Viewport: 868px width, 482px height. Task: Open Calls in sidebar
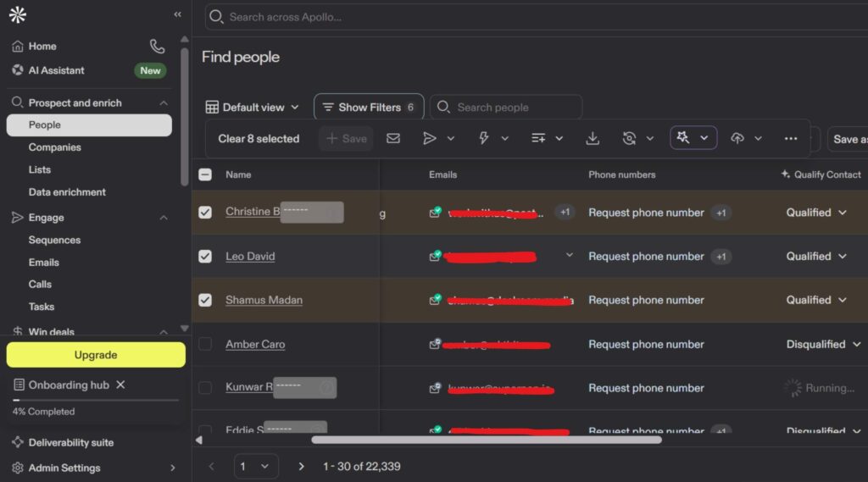(x=40, y=284)
